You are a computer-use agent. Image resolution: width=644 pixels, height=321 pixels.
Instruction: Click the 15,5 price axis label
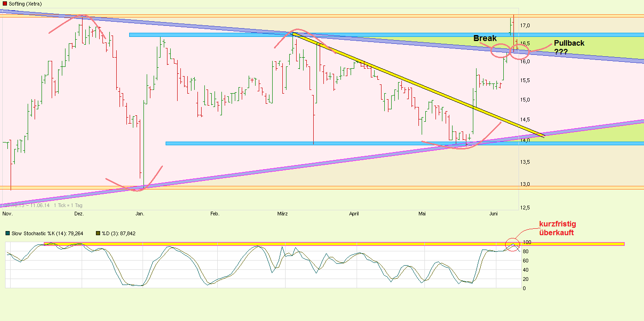[x=526, y=81]
